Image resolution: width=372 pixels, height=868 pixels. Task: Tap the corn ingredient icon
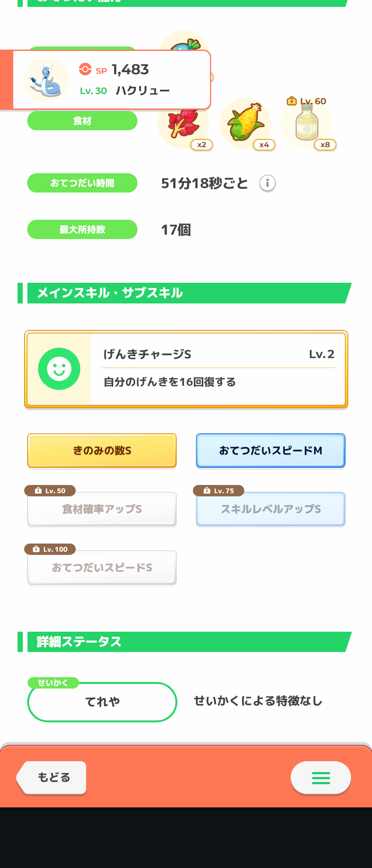pos(245,123)
